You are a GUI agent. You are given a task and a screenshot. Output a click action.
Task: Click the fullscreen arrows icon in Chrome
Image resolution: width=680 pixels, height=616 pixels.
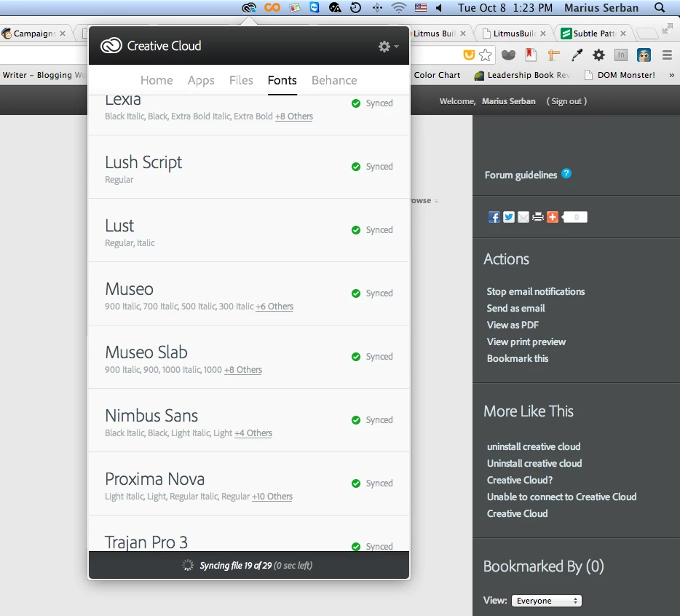click(667, 29)
